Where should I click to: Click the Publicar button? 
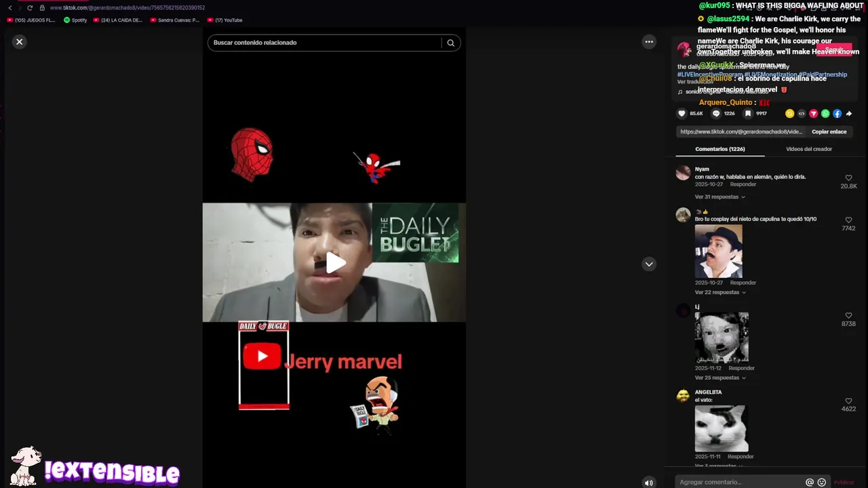coord(844,483)
